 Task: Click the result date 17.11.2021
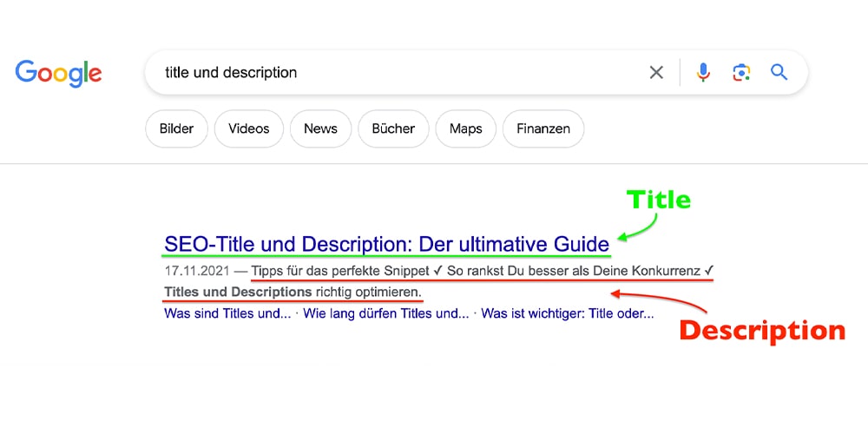[197, 272]
